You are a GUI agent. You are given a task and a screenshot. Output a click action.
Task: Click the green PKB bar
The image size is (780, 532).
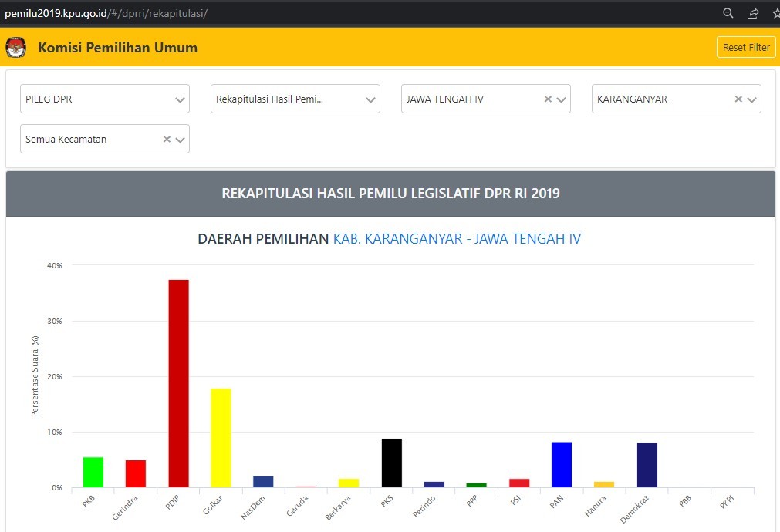(93, 472)
